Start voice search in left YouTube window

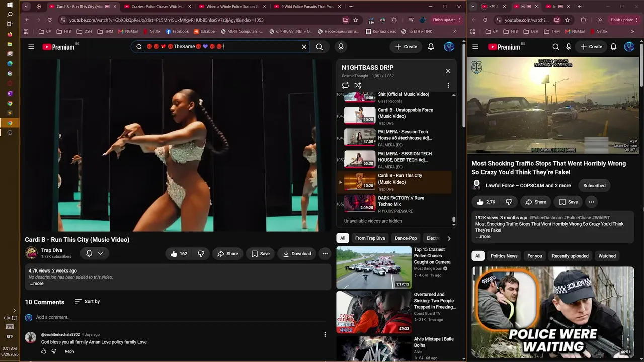click(341, 47)
